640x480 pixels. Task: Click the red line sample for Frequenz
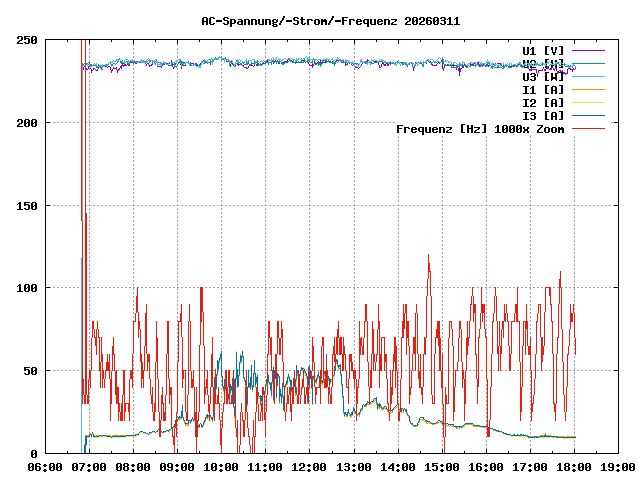(x=589, y=128)
